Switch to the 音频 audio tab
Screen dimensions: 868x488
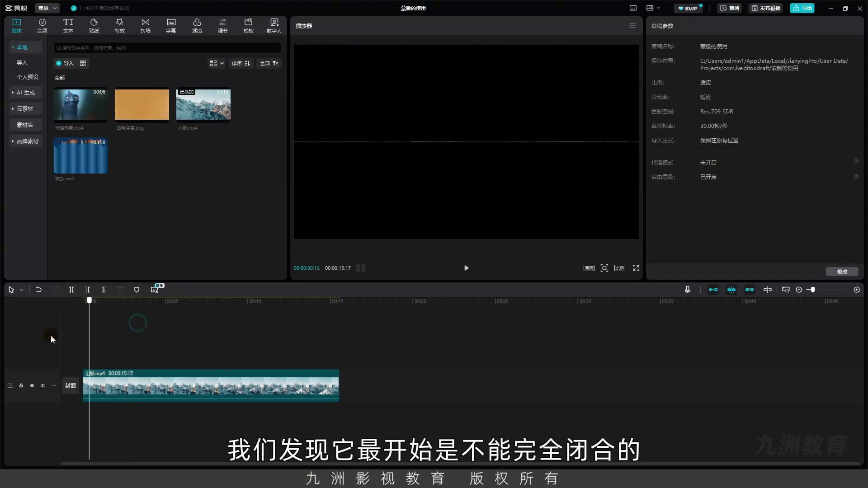(x=42, y=26)
